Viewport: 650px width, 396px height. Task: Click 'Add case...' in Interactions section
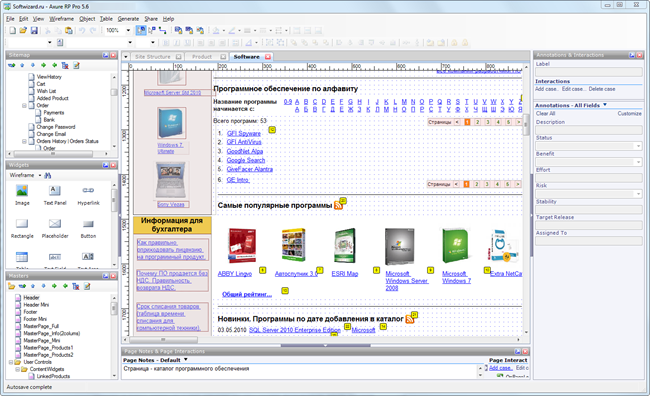point(547,89)
